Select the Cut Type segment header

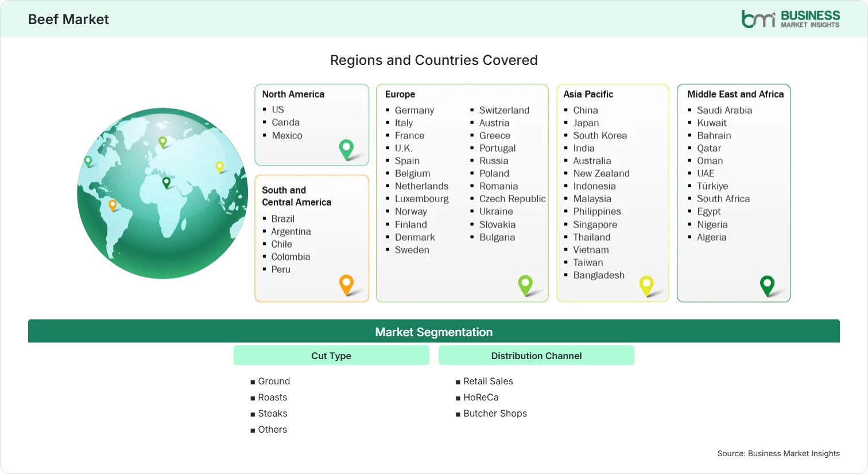click(331, 356)
